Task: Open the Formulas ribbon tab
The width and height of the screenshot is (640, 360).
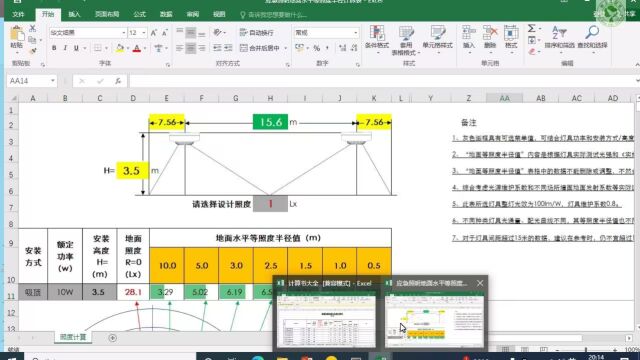Action: click(x=140, y=14)
